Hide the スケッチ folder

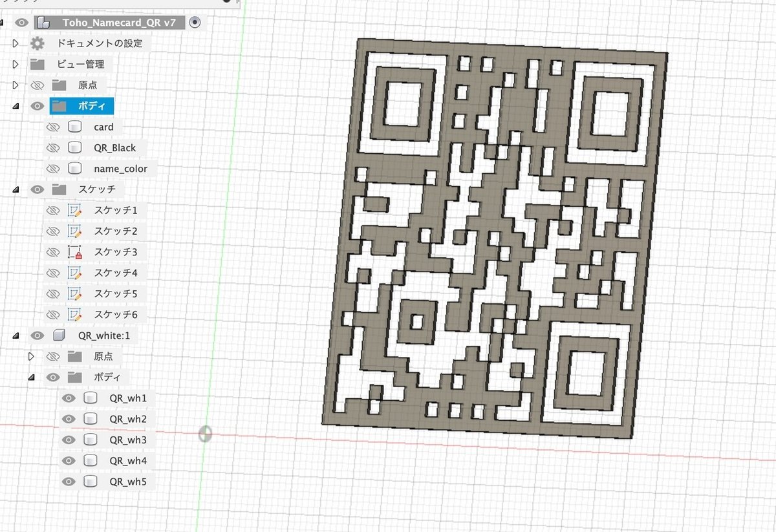point(38,189)
